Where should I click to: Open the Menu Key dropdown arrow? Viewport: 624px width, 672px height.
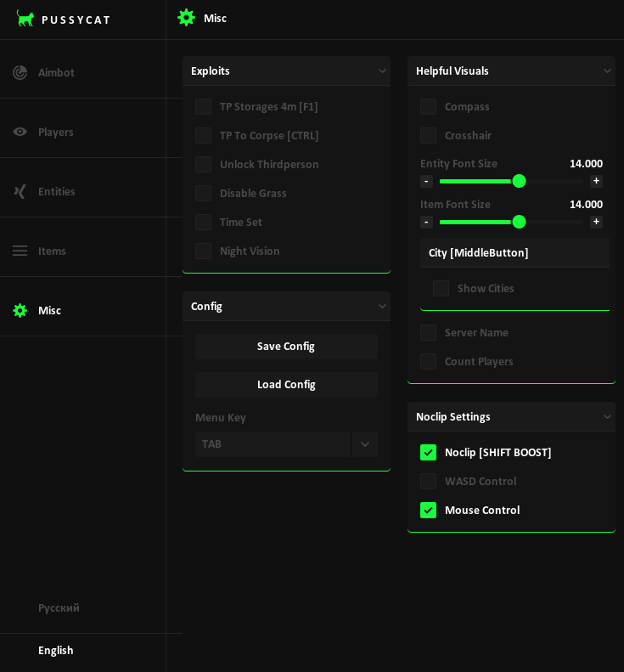[365, 443]
